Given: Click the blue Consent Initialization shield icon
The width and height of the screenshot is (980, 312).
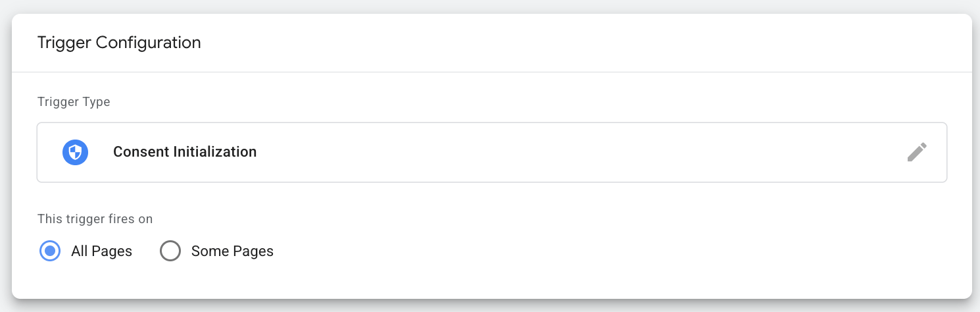Looking at the screenshot, I should pos(76,152).
